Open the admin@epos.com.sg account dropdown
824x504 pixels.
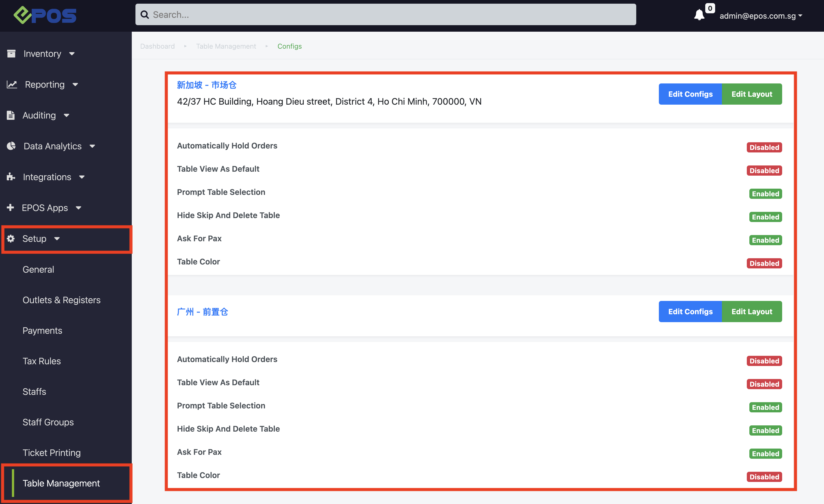pos(761,16)
